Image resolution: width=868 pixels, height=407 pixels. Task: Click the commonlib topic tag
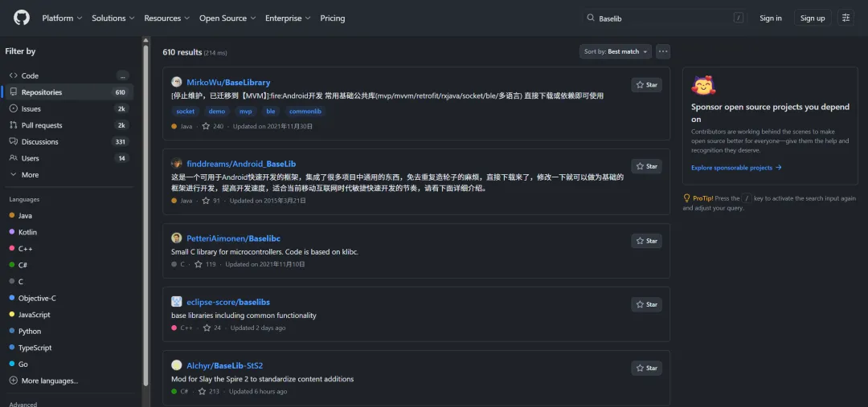click(305, 111)
